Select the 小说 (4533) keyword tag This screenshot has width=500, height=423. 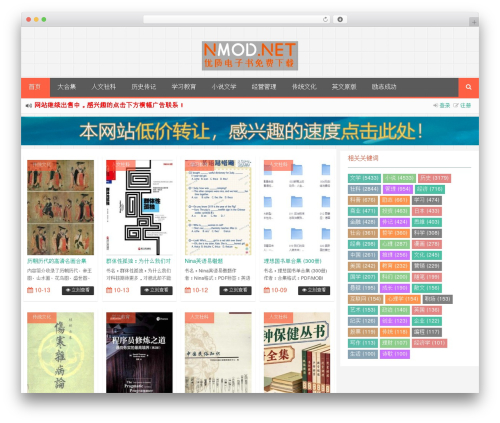click(x=399, y=178)
